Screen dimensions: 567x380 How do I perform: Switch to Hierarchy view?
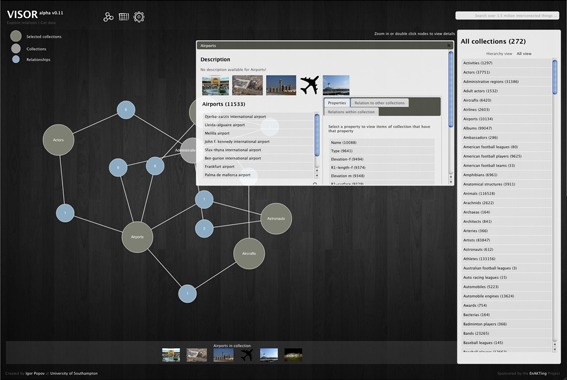pos(499,54)
